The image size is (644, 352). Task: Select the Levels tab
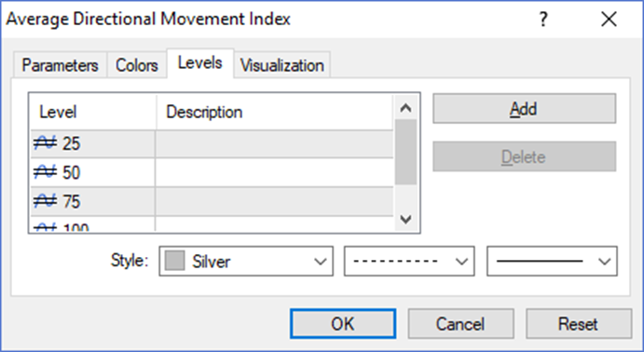click(x=200, y=62)
